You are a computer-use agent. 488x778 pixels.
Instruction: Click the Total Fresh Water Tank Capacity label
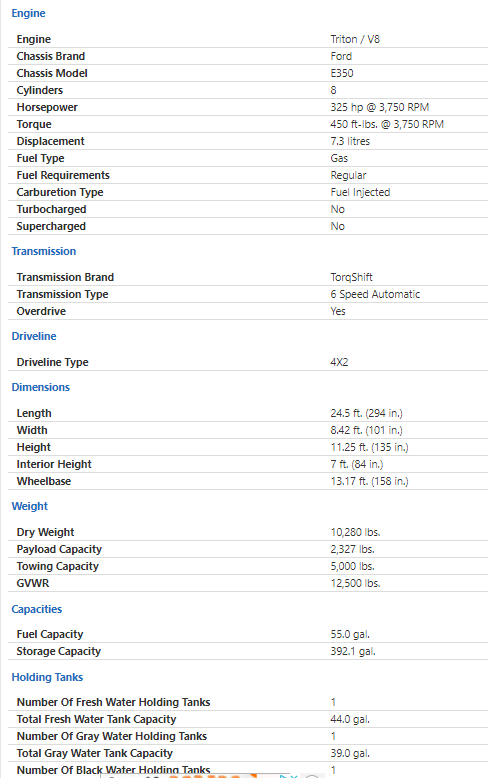point(96,719)
